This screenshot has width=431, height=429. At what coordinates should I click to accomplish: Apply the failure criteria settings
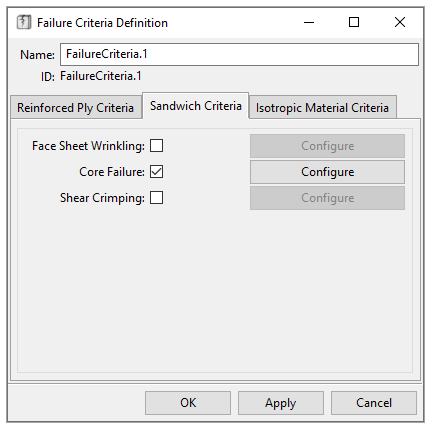click(x=281, y=403)
